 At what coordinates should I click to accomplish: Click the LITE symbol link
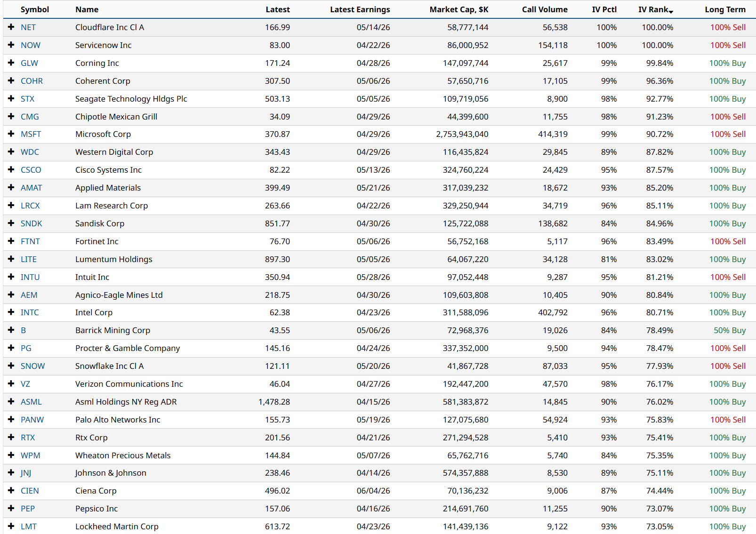[x=29, y=259]
